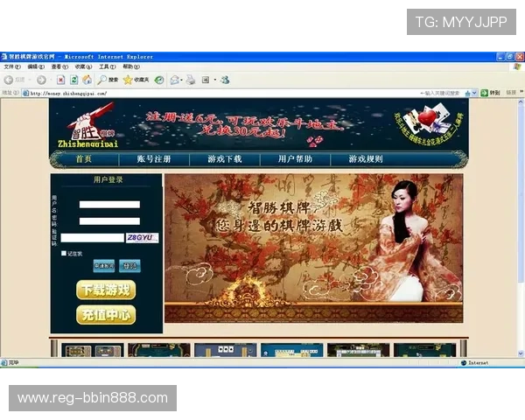Click the magnifier Search toolbar icon

(x=101, y=80)
